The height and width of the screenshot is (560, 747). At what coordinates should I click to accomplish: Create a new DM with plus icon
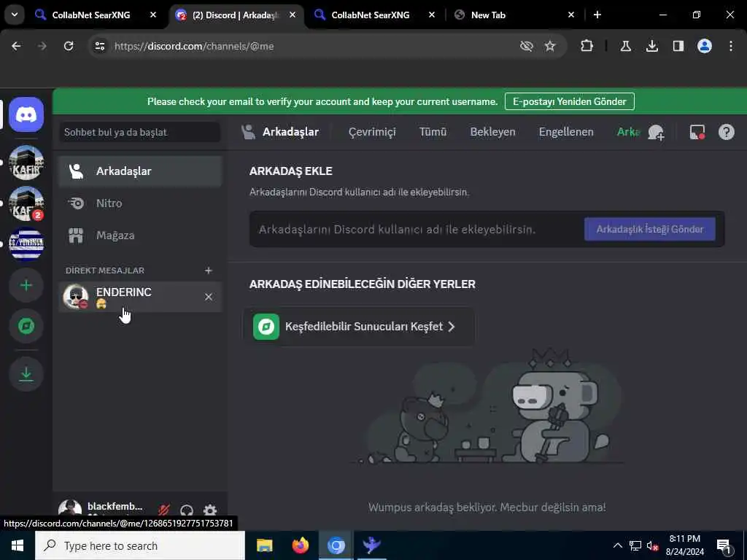tap(208, 271)
